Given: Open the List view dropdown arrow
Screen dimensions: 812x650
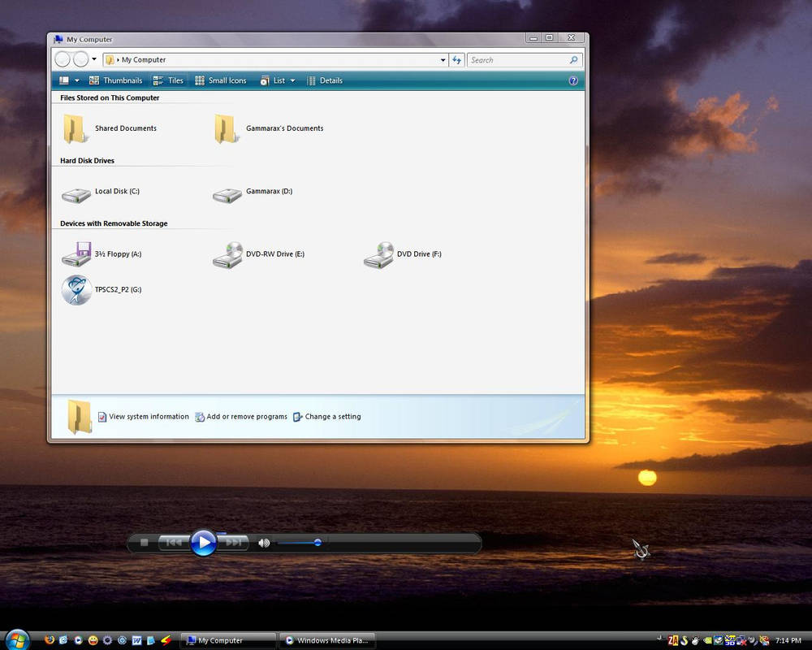Looking at the screenshot, I should (292, 80).
